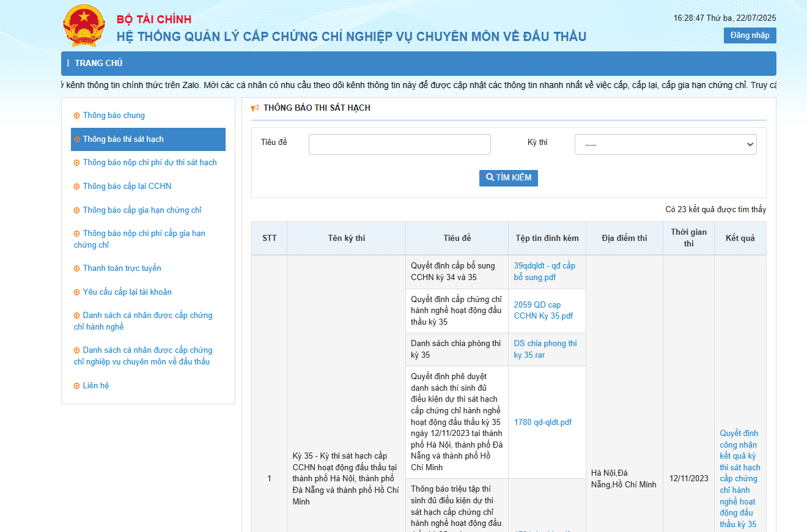
Task: Click the bullet icon next to Thông báo chung
Action: 76,116
